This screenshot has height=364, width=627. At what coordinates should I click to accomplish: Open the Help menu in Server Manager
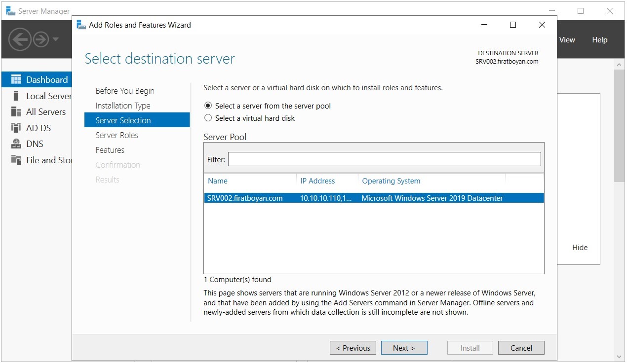click(x=600, y=40)
